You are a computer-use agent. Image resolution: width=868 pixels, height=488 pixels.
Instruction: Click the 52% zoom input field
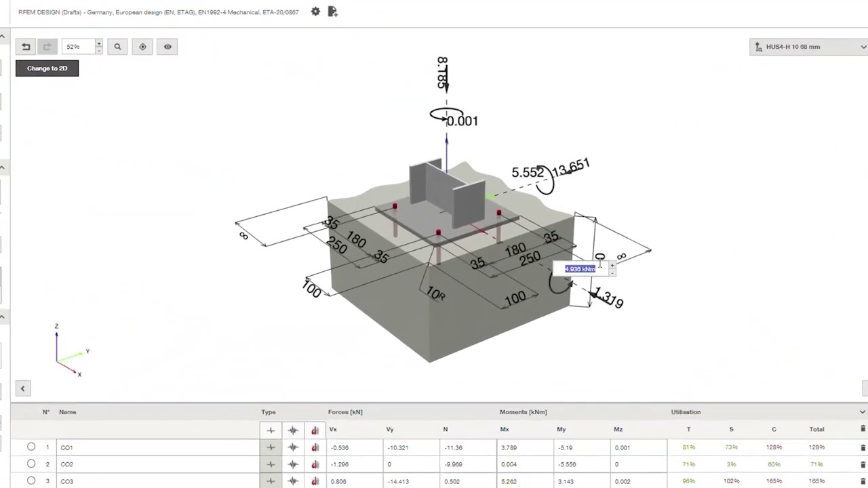click(79, 47)
